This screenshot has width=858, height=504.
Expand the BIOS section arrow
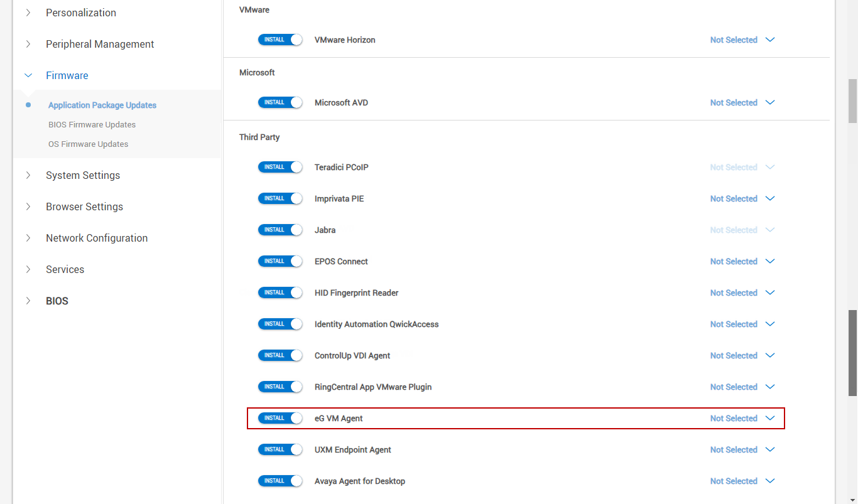coord(28,301)
